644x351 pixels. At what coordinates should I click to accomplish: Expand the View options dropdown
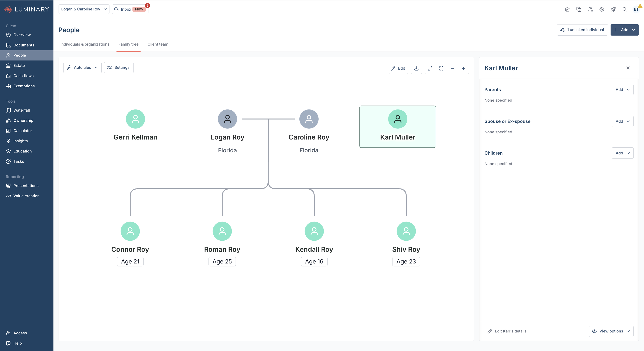(611, 331)
